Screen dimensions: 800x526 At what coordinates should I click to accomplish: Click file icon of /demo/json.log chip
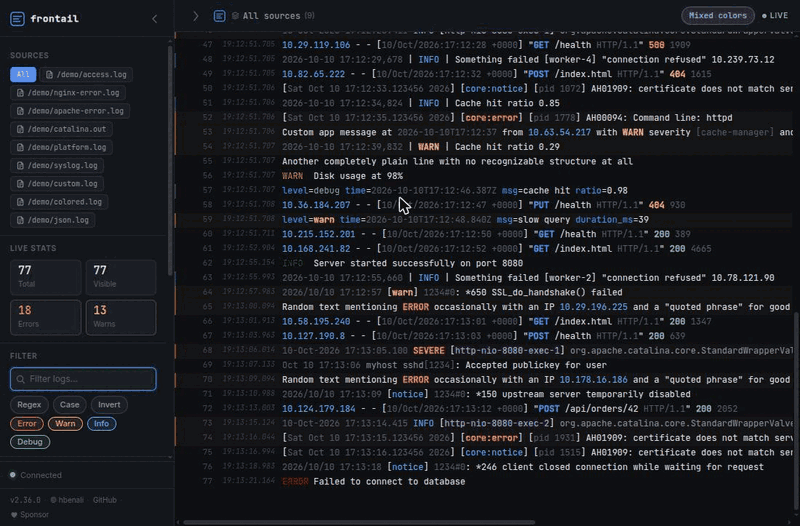coord(20,220)
